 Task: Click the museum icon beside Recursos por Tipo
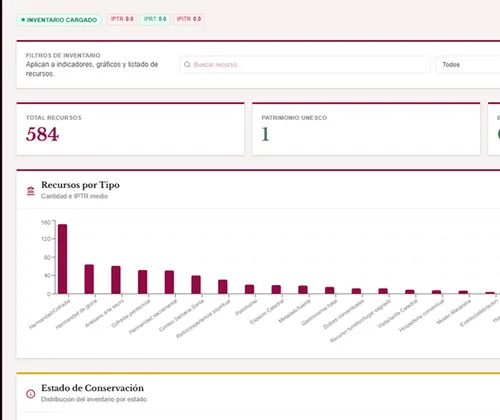point(31,191)
